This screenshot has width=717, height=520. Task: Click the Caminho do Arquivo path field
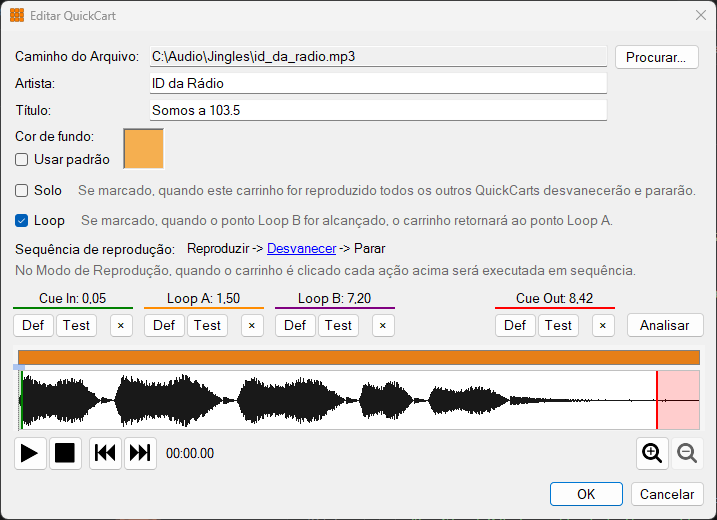tap(378, 57)
